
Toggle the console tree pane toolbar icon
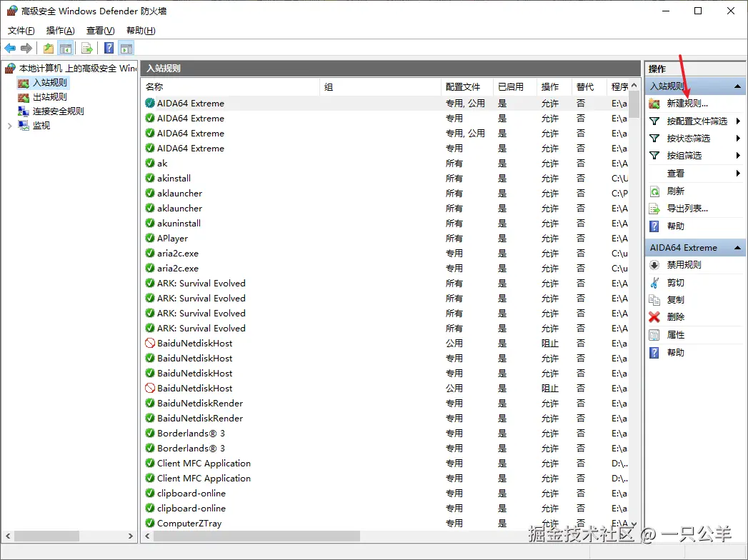(x=65, y=48)
